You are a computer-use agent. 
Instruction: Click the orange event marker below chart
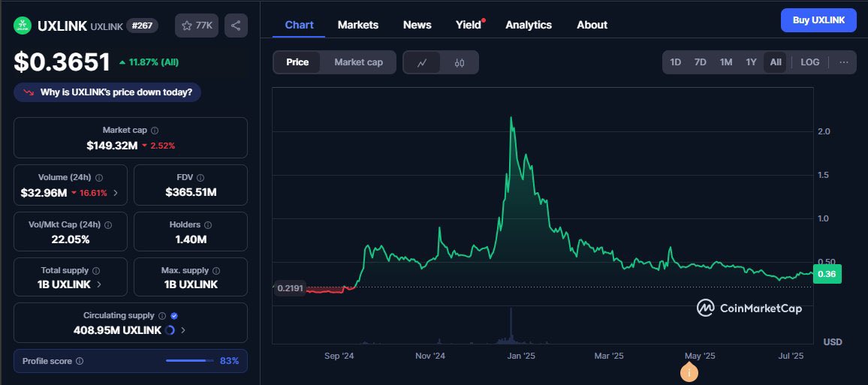[x=689, y=373]
